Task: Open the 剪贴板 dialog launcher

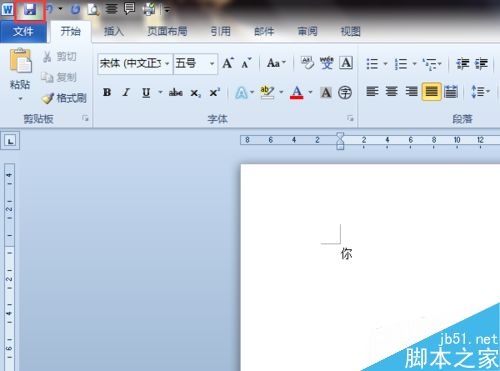Action: pyautogui.click(x=85, y=118)
